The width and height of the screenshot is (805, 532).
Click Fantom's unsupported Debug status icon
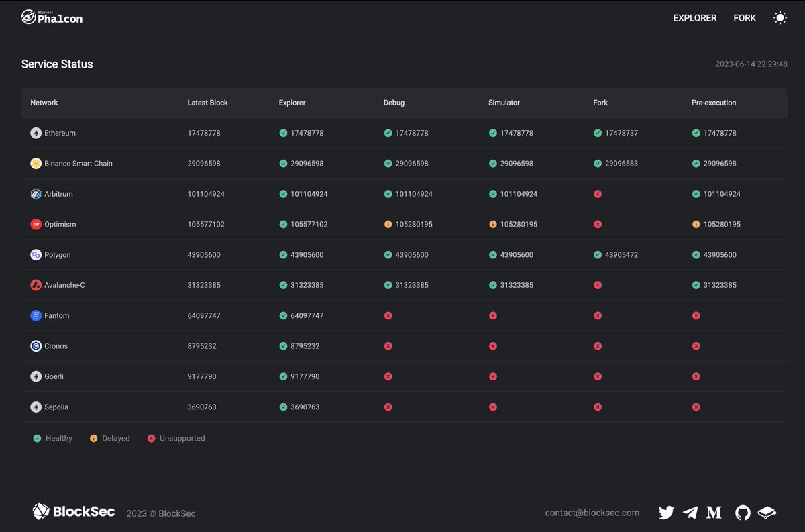(x=388, y=315)
